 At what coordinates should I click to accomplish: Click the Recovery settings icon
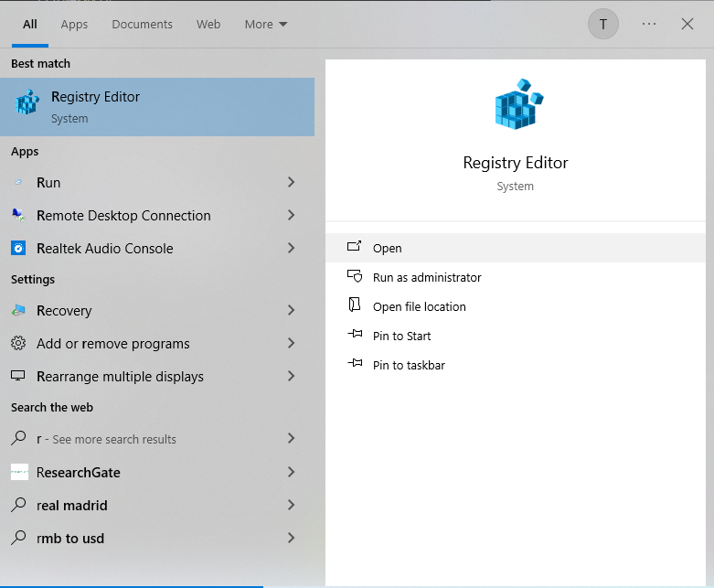pos(18,311)
